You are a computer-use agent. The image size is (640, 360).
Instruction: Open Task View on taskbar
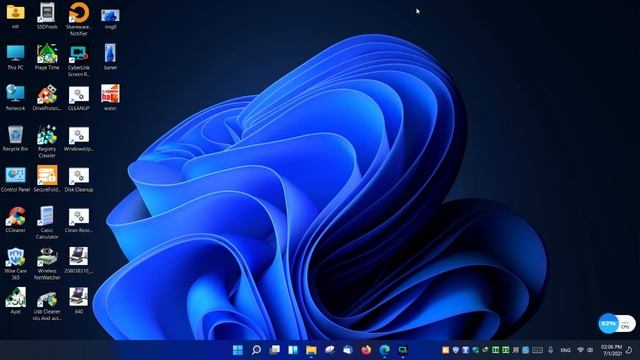pos(275,350)
